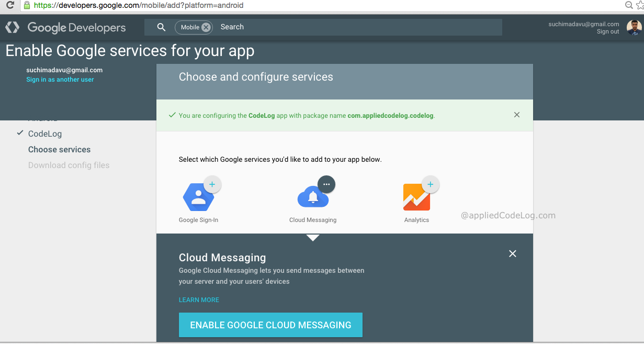Dismiss the green configuration notice with X
The image size is (644, 344).
[x=517, y=115]
